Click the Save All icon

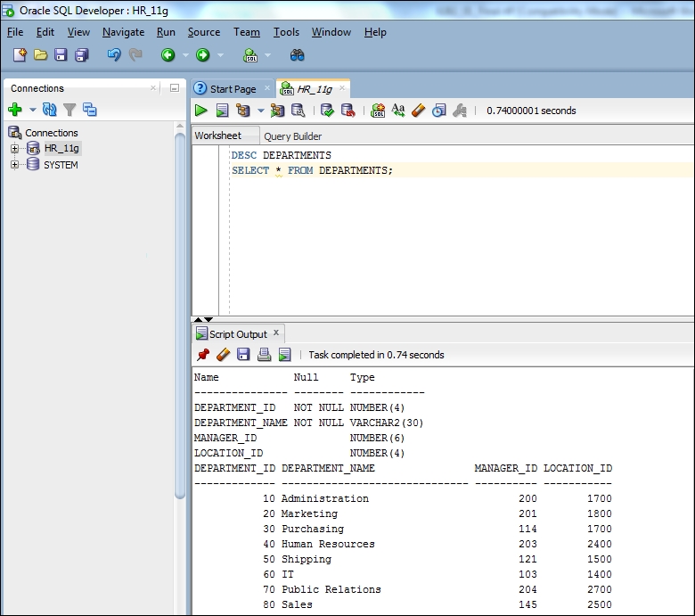pyautogui.click(x=82, y=55)
